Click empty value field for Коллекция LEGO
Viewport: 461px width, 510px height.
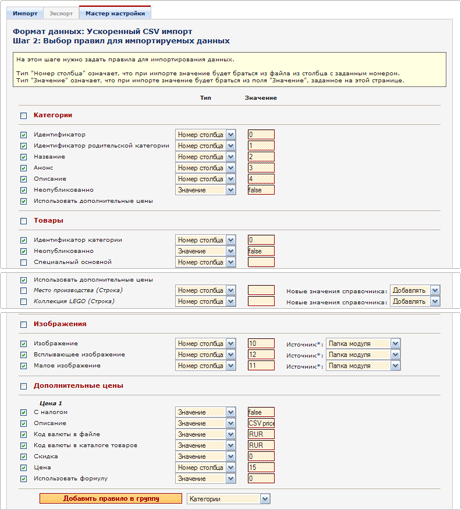(x=261, y=301)
